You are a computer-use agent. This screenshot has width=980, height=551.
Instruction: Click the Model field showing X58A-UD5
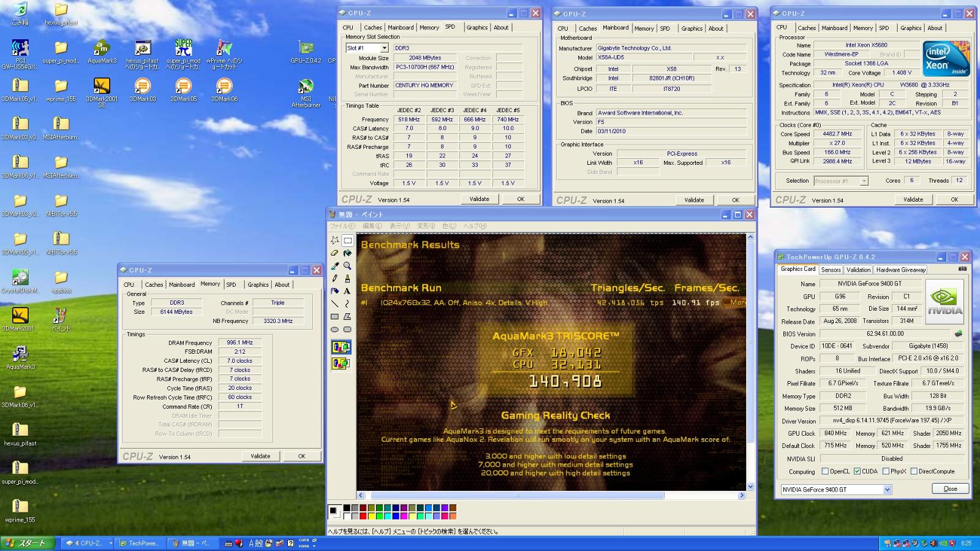(x=645, y=58)
